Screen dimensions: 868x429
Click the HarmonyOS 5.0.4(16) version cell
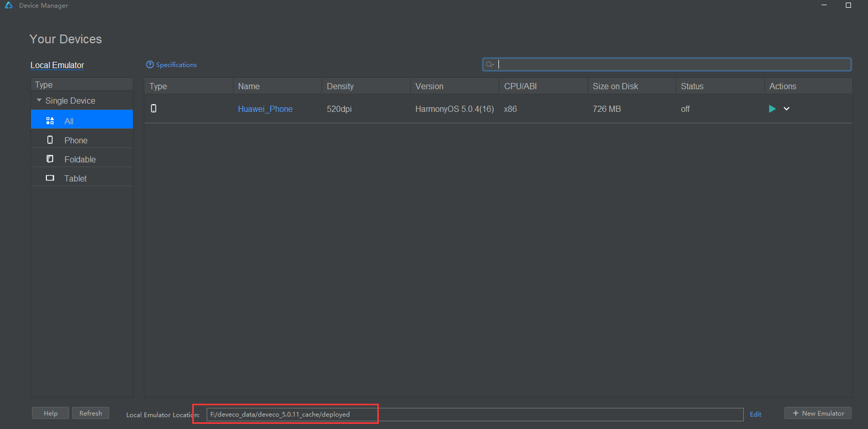click(x=455, y=109)
